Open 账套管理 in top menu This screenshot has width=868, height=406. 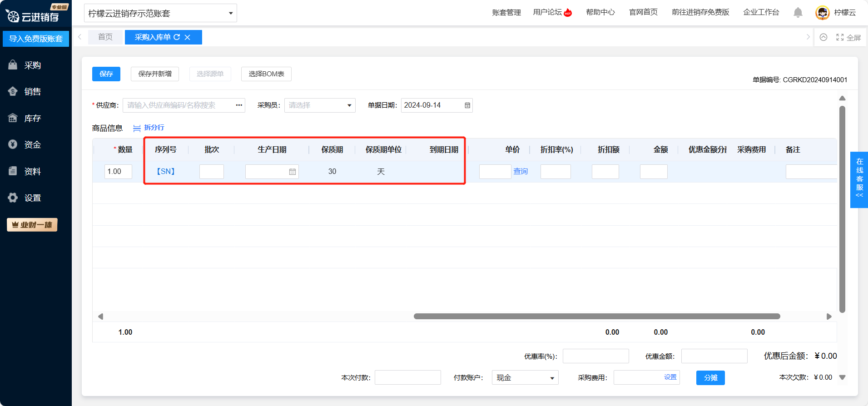(x=506, y=13)
